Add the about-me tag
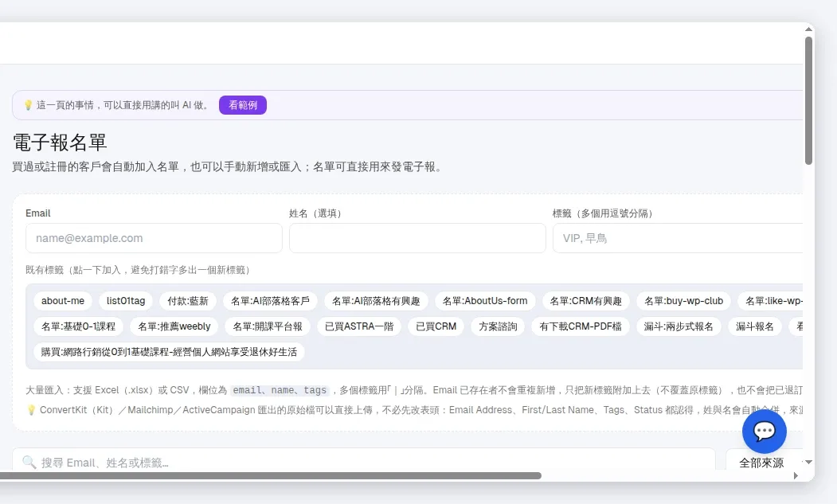The height and width of the screenshot is (504, 837). click(x=63, y=301)
